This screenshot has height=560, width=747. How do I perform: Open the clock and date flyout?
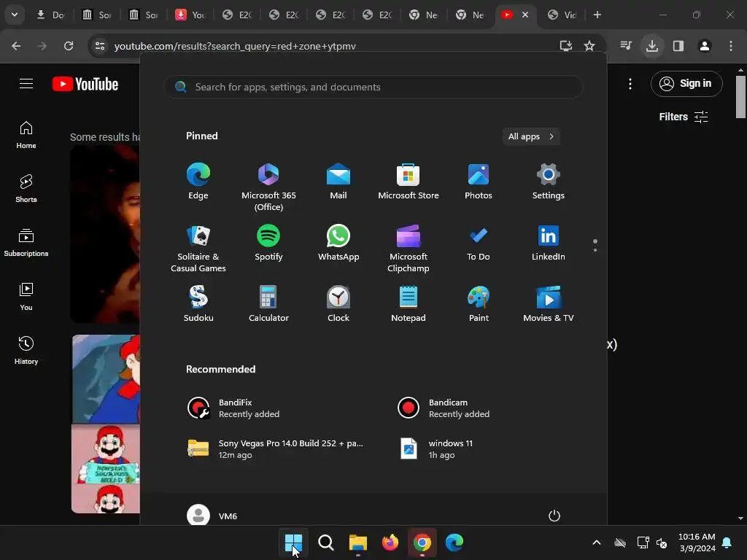[x=697, y=542]
